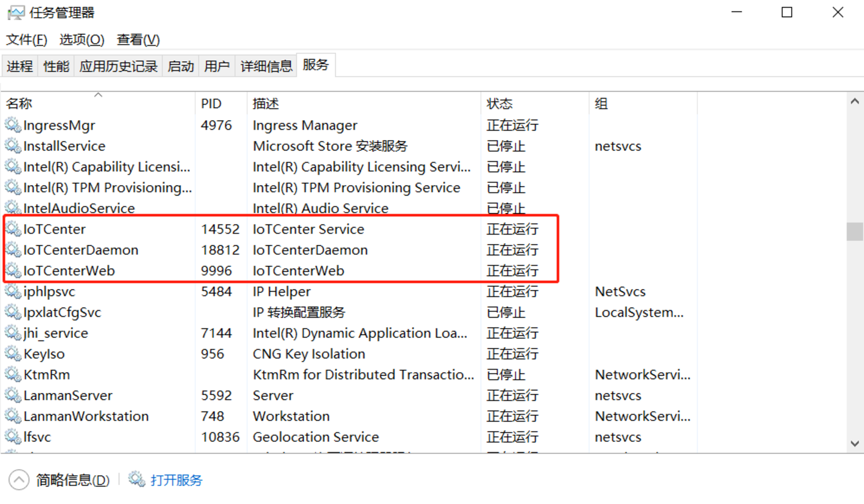Sort services by the PID column
Screen dimensions: 864x504
click(x=211, y=103)
